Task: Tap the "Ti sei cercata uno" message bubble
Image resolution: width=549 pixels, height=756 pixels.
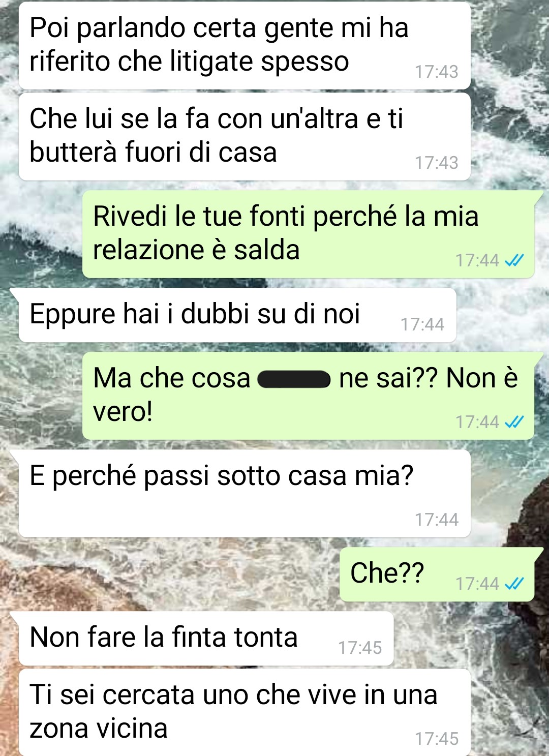Action: coord(245,712)
